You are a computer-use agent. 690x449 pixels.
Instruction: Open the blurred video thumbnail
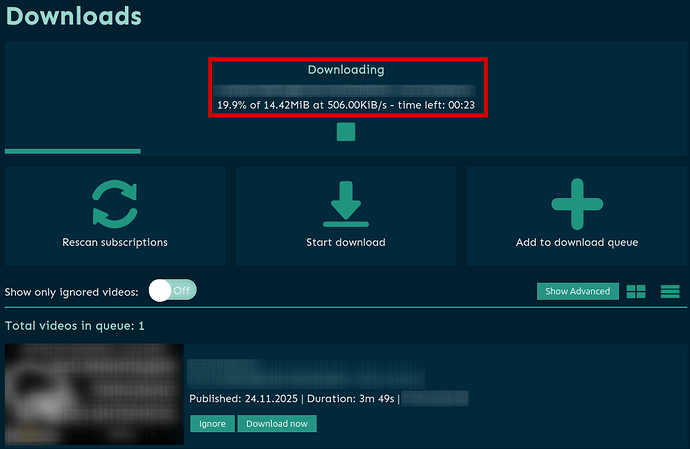[94, 394]
